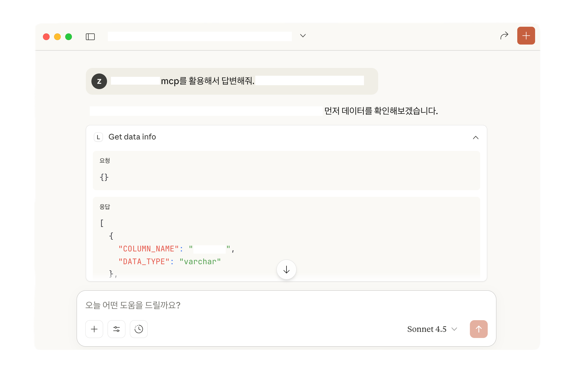Click the Get data info header

(132, 137)
